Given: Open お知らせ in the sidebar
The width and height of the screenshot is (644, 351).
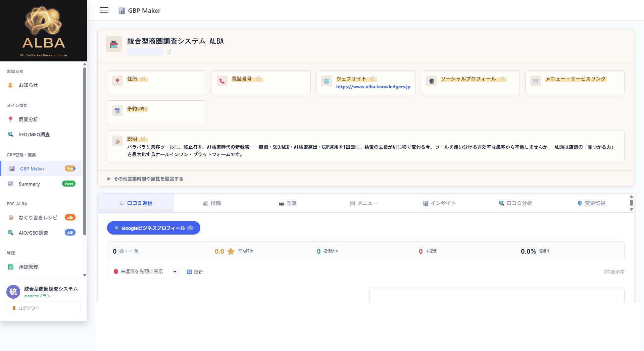Looking at the screenshot, I should [41, 85].
